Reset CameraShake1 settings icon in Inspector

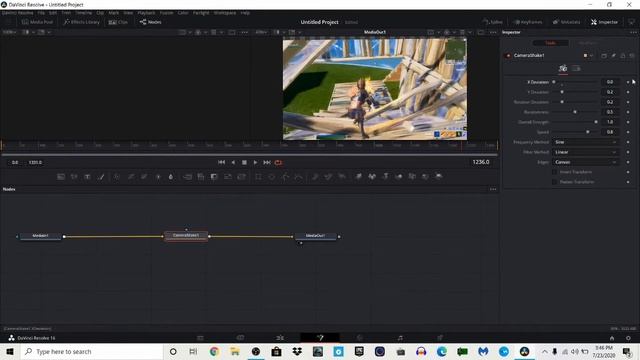pyautogui.click(x=632, y=56)
